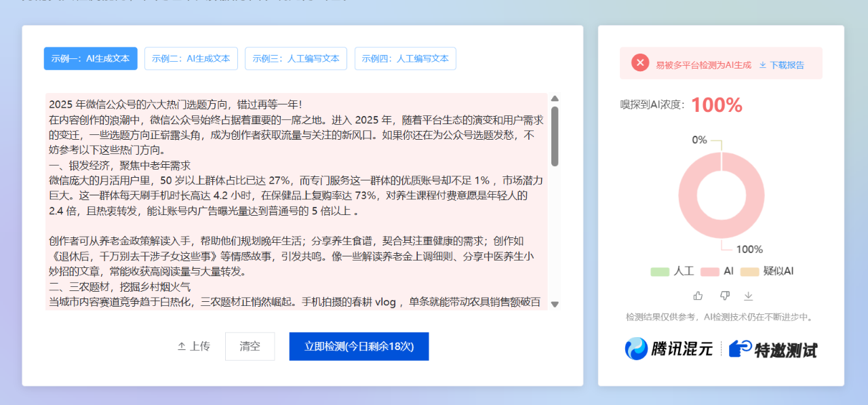Screen dimensions: 868x405
Task: Click the green 人工 legend swatch
Action: [660, 271]
